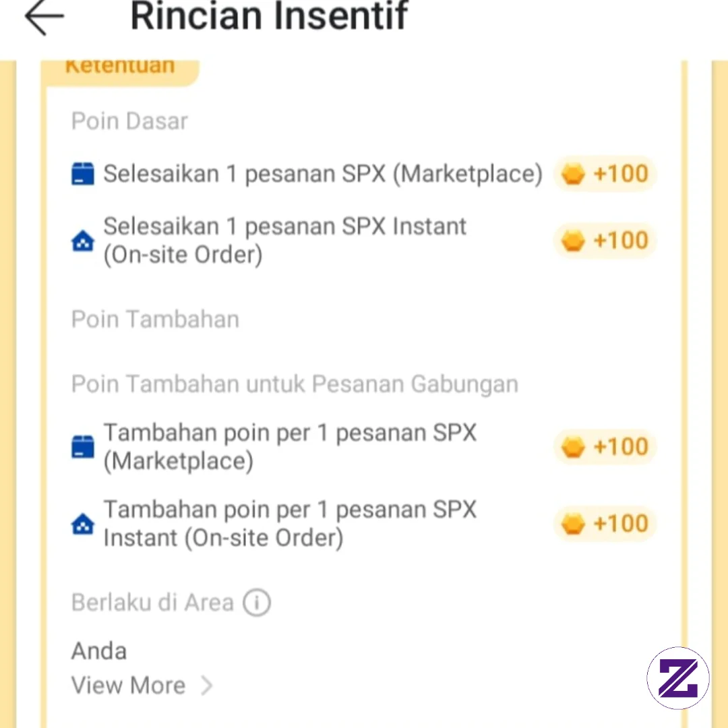Click the house icon beside Selesaikan SPX Instant
The height and width of the screenshot is (728, 728).
(x=83, y=241)
